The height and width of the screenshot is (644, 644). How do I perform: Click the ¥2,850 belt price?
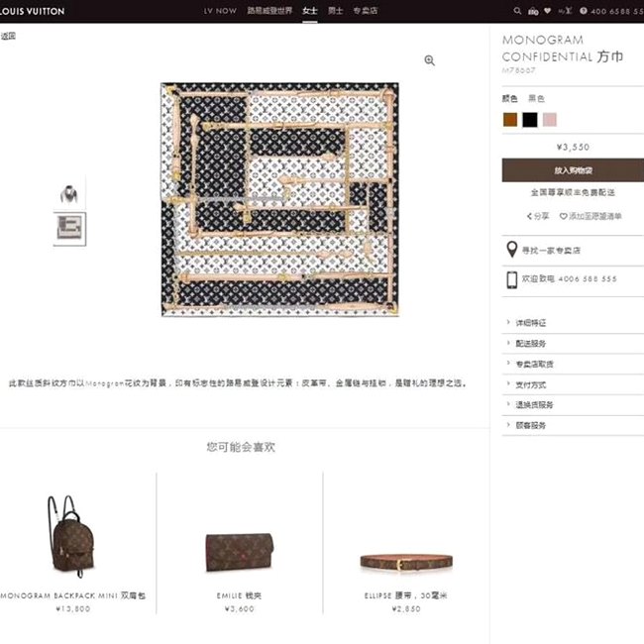coord(406,608)
